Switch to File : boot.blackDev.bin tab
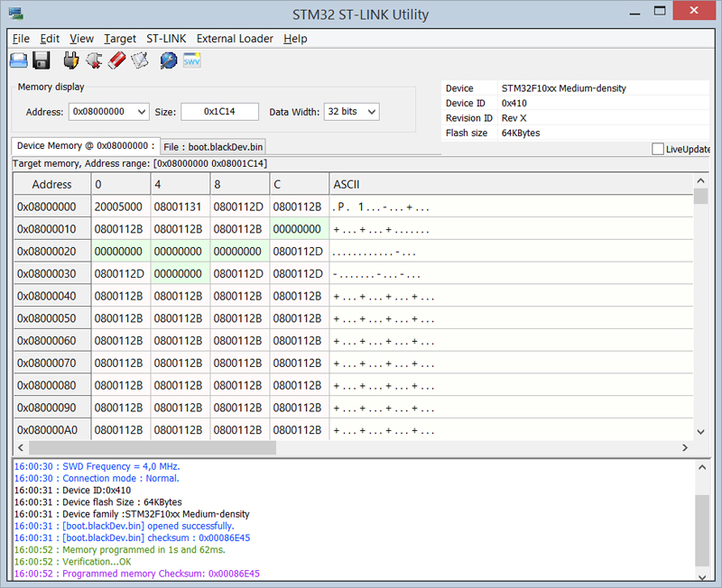 pyautogui.click(x=213, y=147)
